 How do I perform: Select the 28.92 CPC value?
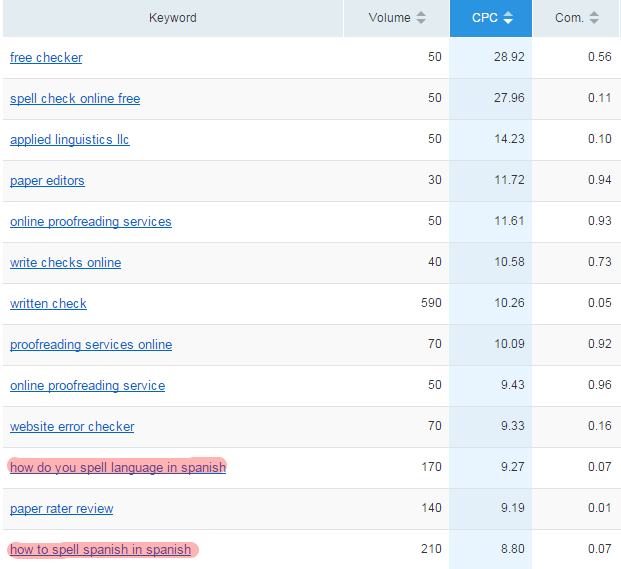[509, 57]
